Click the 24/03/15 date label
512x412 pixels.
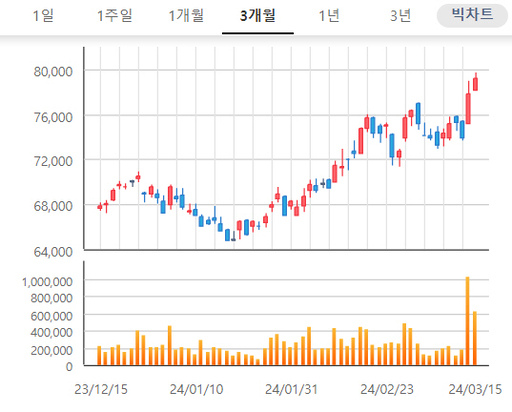pos(475,389)
